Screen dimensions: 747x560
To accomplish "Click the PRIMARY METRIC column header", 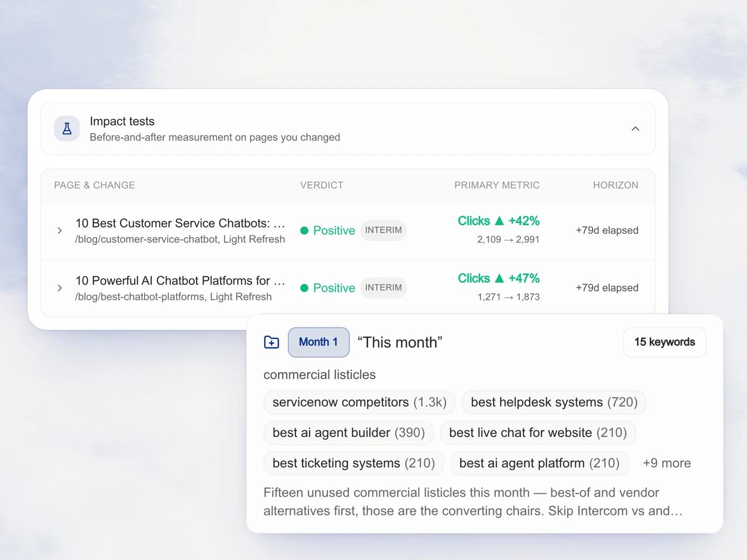I will (497, 185).
